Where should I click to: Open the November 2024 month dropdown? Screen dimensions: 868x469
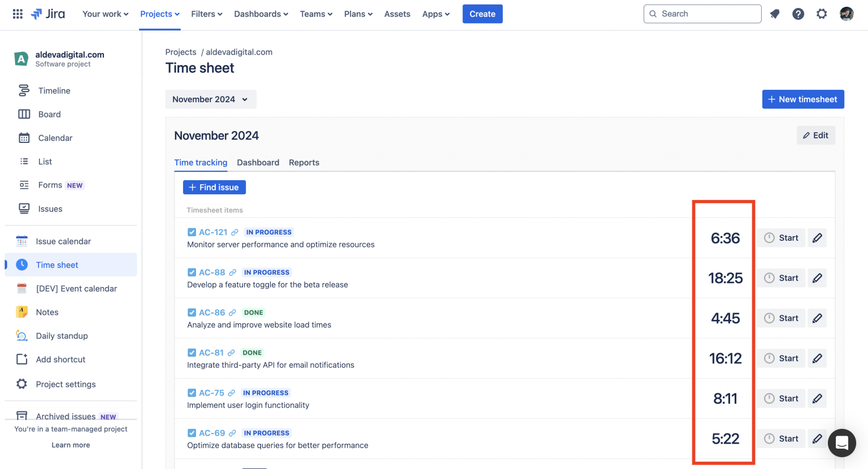(211, 99)
